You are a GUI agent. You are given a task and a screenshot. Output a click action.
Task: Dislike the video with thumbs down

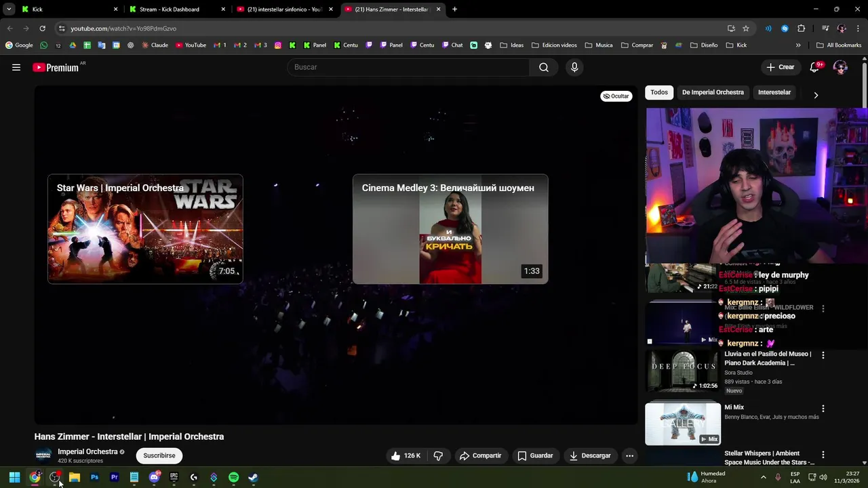(438, 455)
